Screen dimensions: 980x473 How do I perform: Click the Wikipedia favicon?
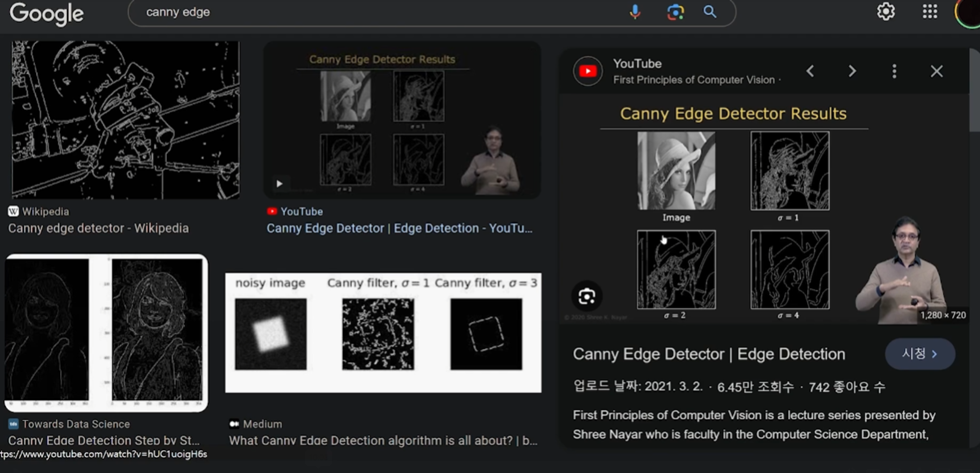[x=13, y=211]
